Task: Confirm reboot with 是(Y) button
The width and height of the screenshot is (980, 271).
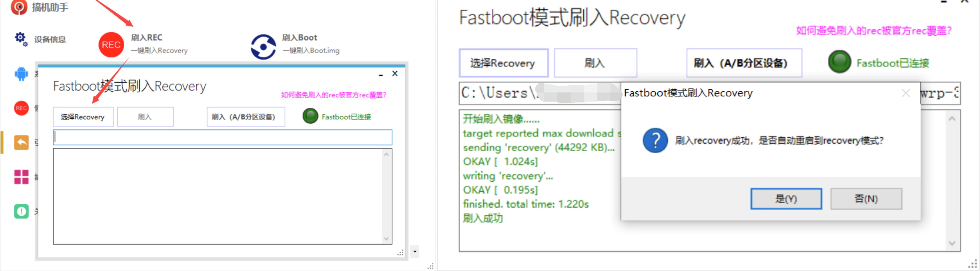Action: coord(786,199)
